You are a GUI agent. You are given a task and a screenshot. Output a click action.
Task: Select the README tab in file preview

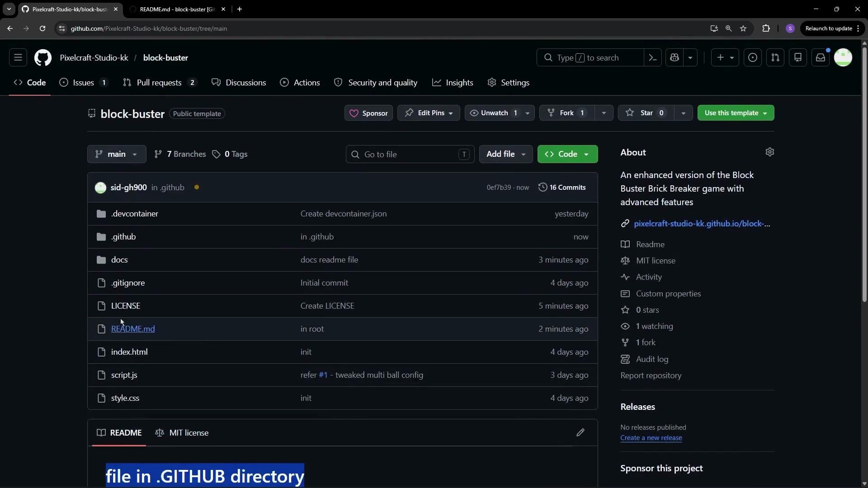click(x=119, y=433)
